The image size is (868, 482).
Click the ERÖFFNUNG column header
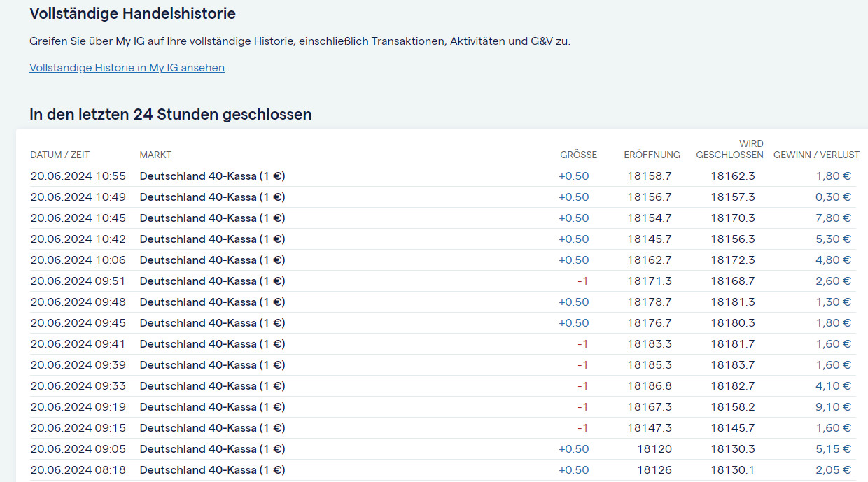pos(652,155)
